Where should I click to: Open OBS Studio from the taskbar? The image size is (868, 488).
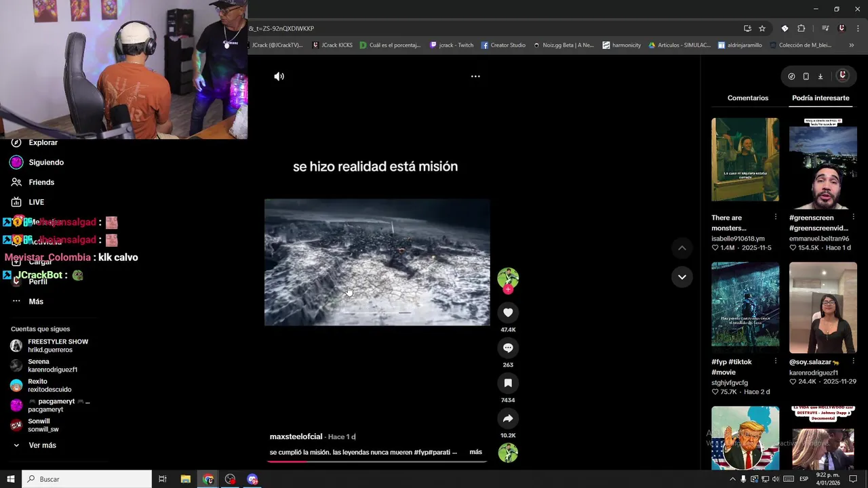pyautogui.click(x=231, y=479)
